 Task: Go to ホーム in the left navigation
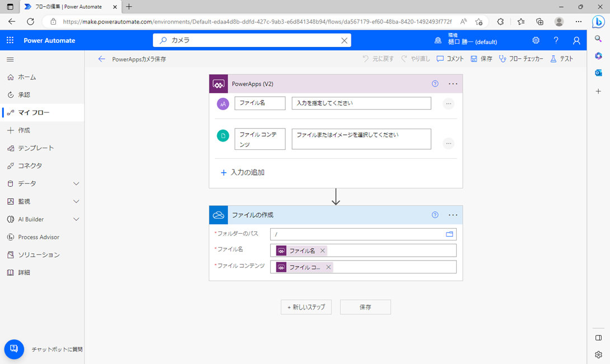[42, 77]
